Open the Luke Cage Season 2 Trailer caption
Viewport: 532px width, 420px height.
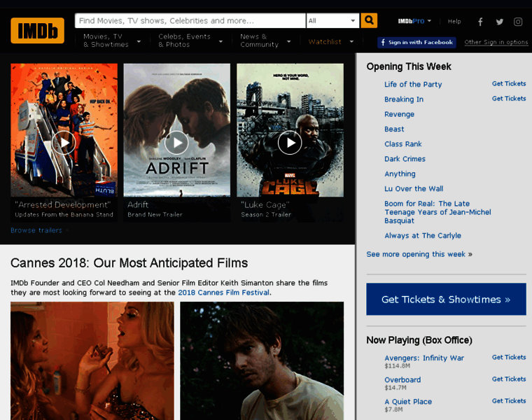click(266, 214)
